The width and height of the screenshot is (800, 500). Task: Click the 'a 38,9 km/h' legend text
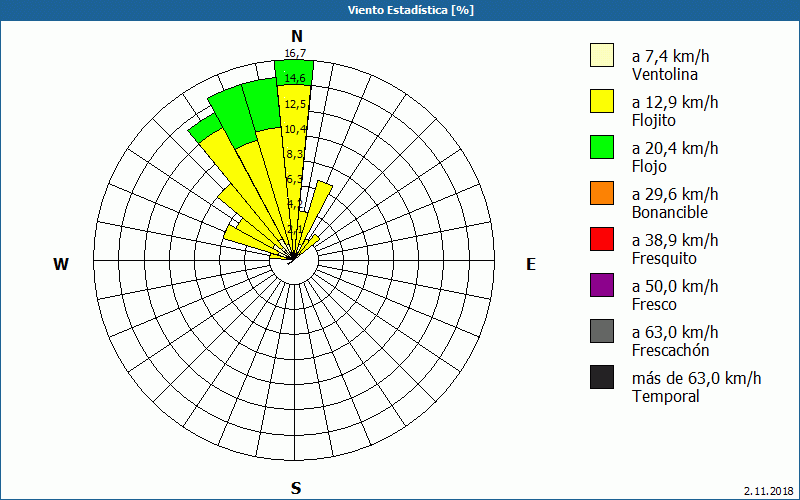tap(675, 240)
